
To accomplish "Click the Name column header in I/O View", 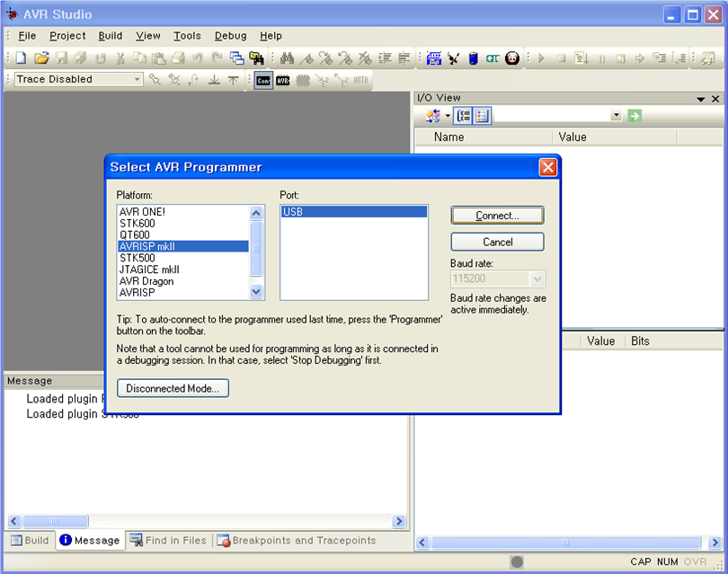I will 484,137.
